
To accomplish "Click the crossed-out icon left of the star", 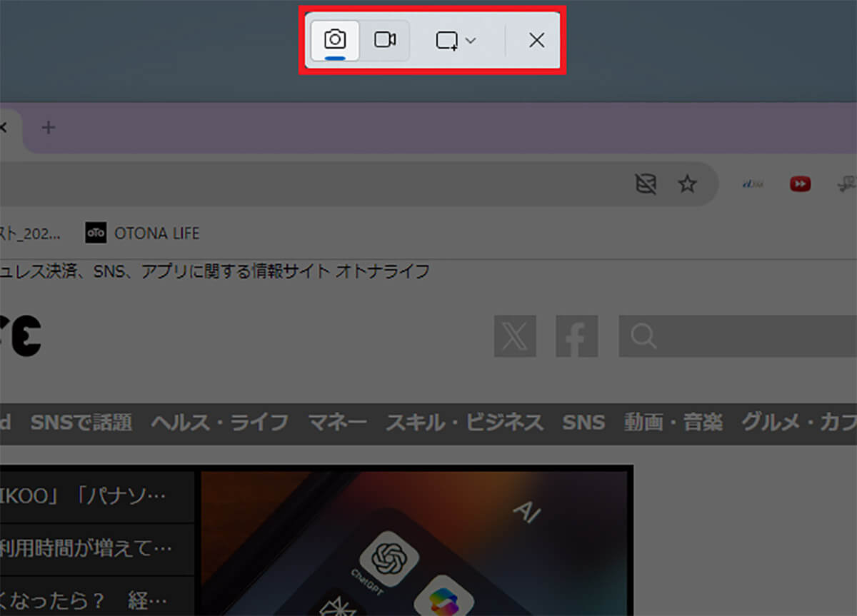I will point(646,184).
